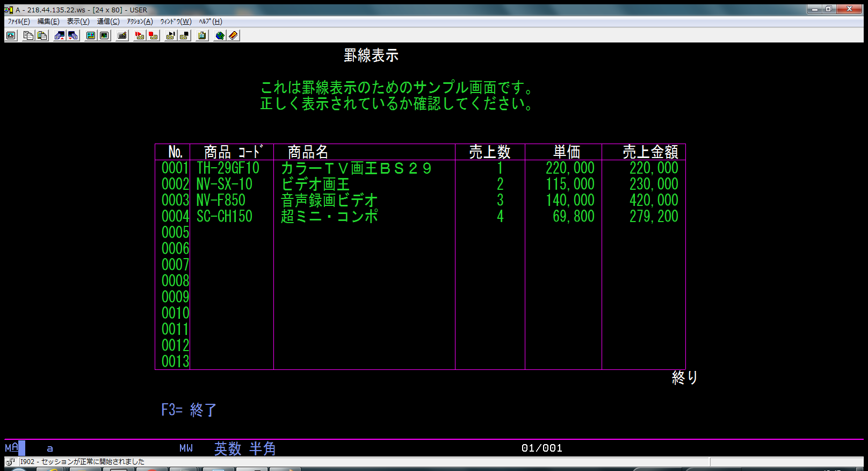
Task: Stop macro recording with the red square icon
Action: [153, 35]
